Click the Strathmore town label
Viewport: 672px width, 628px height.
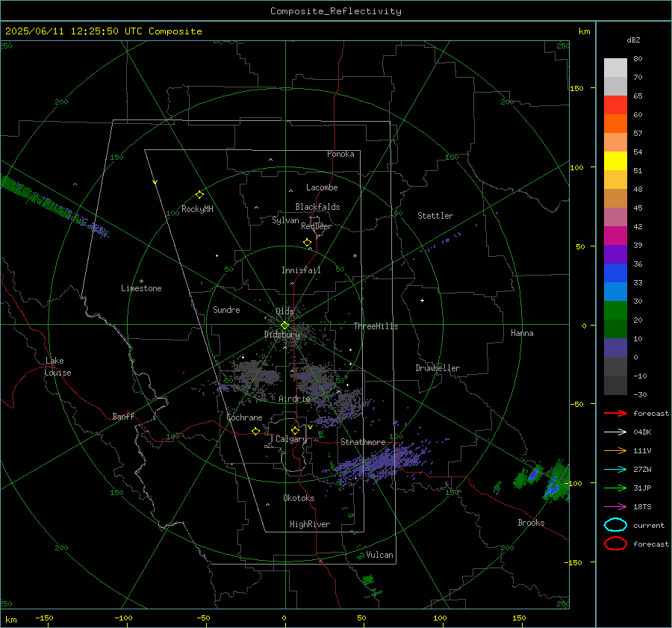coord(363,442)
